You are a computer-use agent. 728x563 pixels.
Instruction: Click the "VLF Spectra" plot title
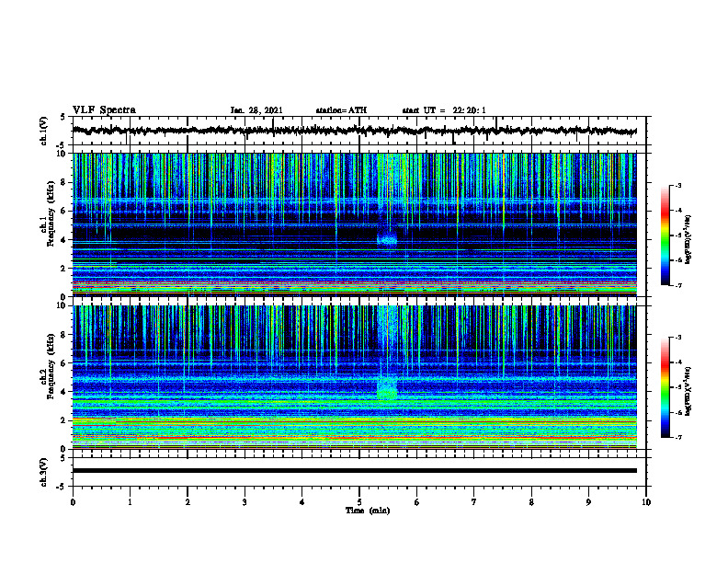click(x=104, y=110)
